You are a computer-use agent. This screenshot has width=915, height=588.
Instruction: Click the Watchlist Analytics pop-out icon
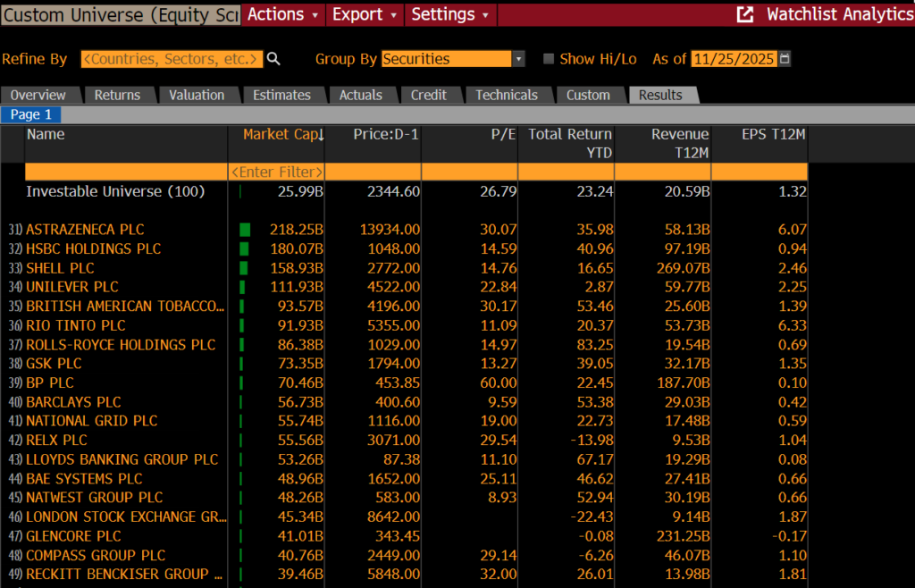coord(744,14)
